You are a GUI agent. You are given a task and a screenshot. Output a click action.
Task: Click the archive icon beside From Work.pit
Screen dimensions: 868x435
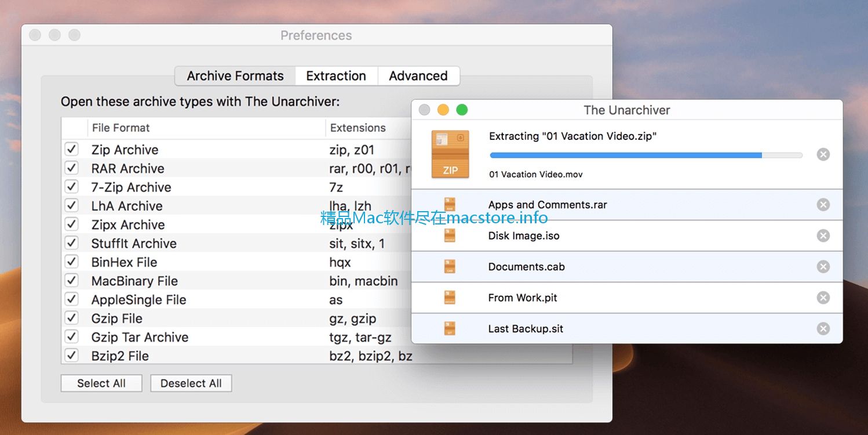[x=450, y=298]
